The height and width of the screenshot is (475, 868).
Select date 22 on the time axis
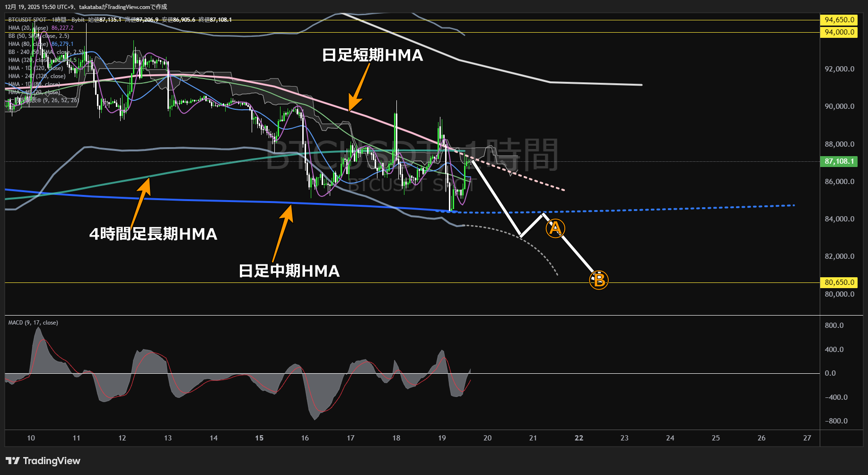pos(579,438)
